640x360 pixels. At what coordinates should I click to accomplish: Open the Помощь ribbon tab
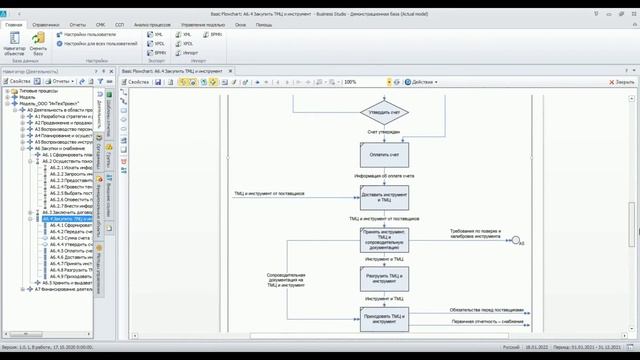(264, 25)
